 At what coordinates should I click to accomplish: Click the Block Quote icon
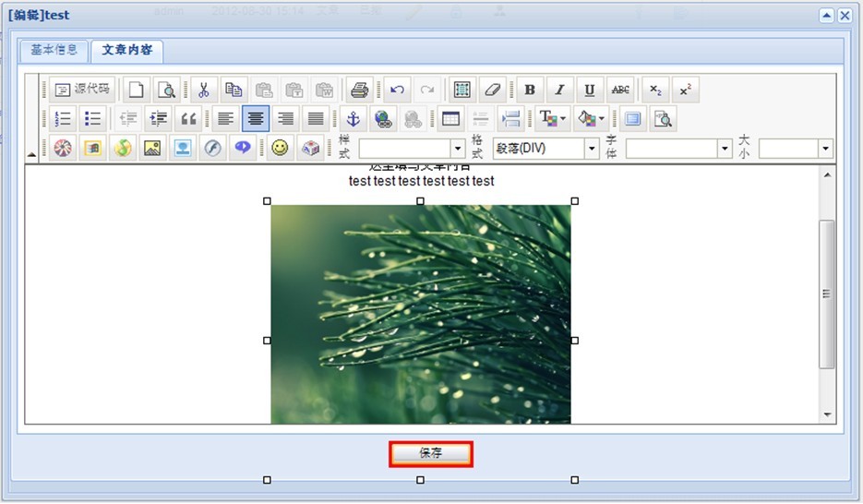(188, 118)
